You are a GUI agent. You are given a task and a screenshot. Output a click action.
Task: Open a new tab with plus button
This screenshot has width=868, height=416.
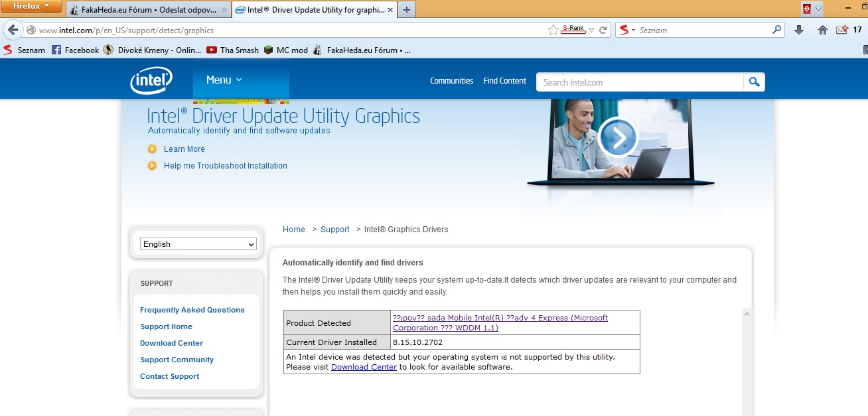pyautogui.click(x=406, y=10)
